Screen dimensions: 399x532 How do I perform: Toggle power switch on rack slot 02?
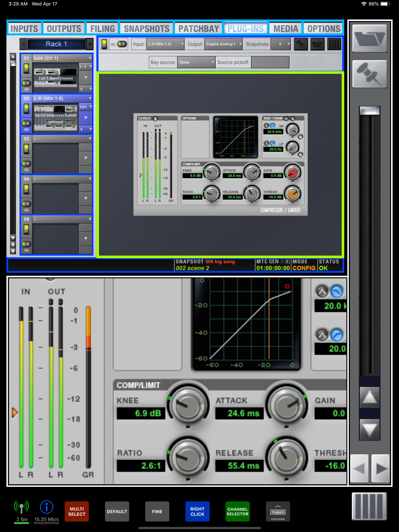pos(26,109)
